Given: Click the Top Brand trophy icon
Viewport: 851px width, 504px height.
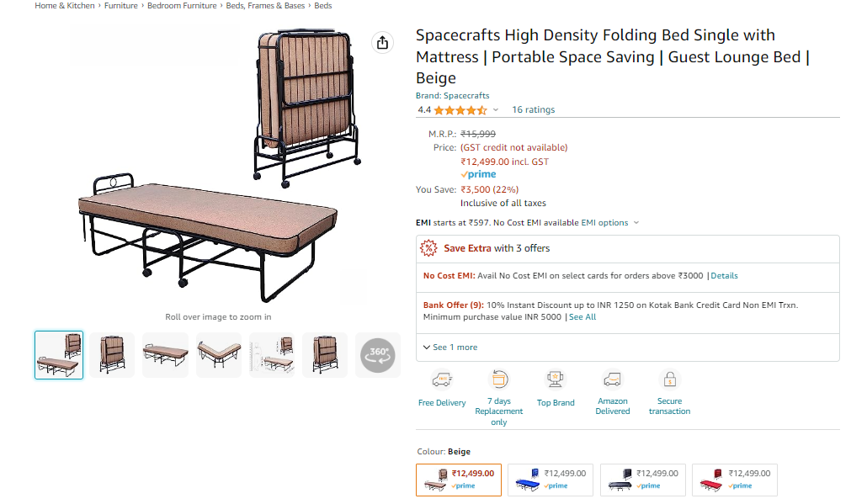Looking at the screenshot, I should [x=556, y=379].
